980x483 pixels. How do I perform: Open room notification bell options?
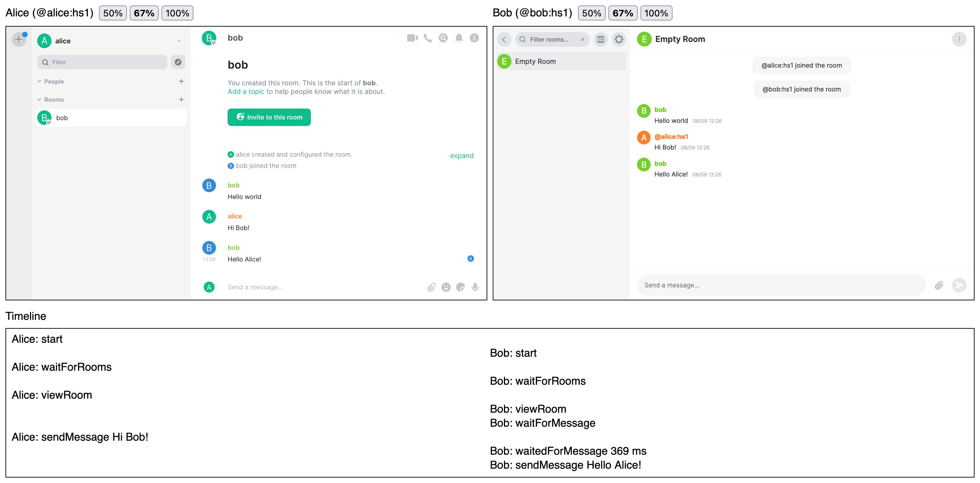pos(459,38)
